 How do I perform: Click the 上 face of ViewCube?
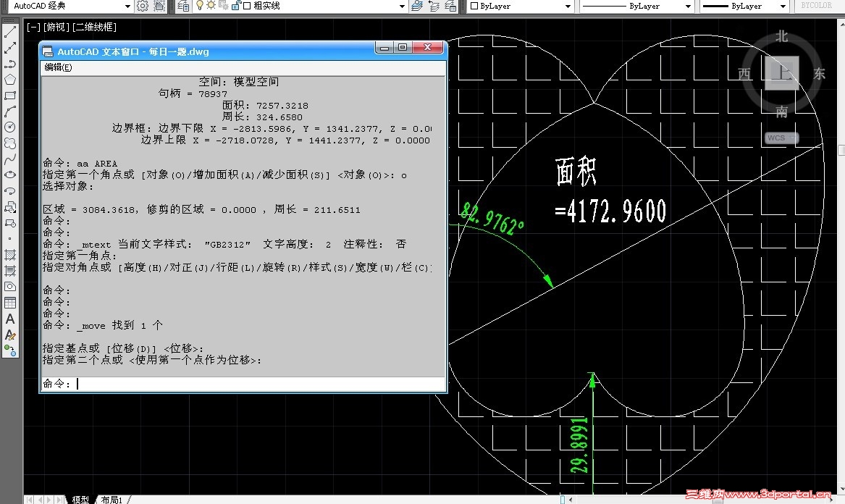781,72
